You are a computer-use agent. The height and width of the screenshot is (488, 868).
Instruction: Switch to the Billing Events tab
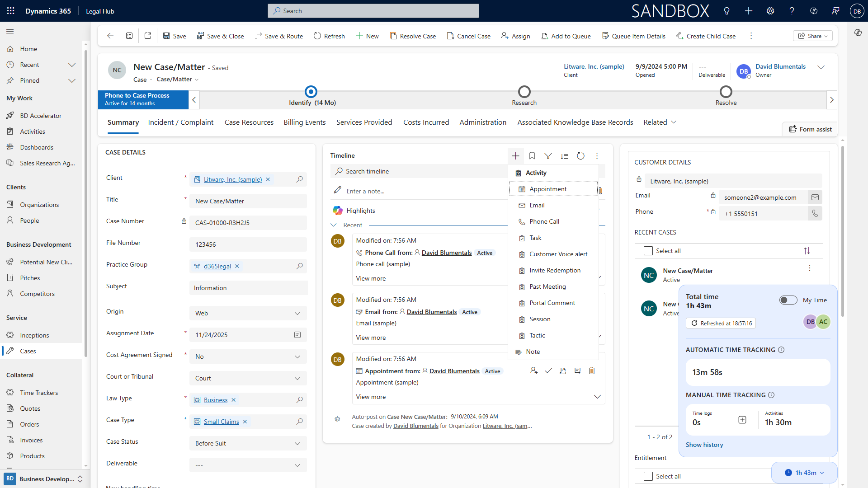305,122
